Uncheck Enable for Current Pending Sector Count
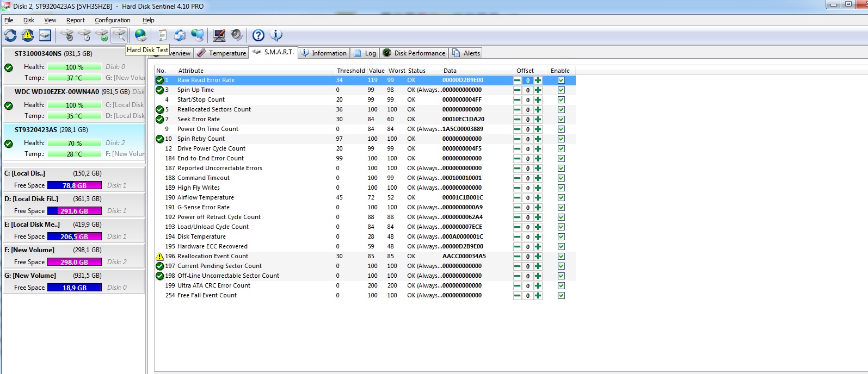Screen dimensions: 868x374 click(561, 266)
